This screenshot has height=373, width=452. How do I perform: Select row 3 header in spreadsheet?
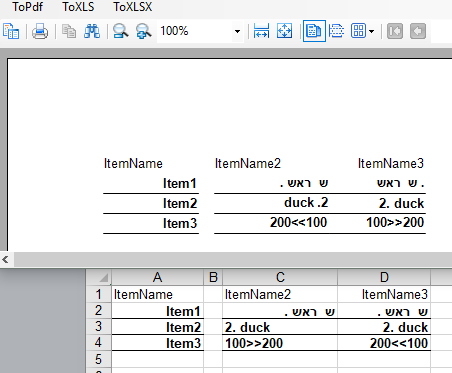[99, 326]
